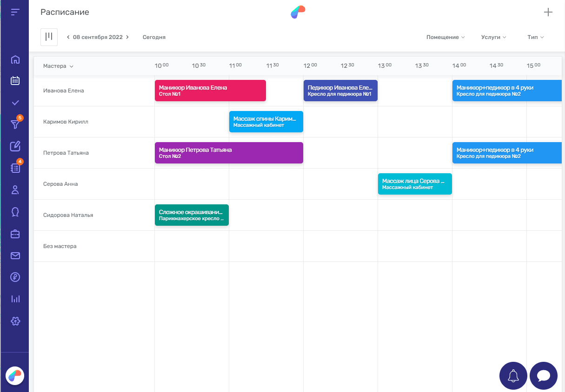Click the plus icon to add entry
Screen dimensions: 565x392
coord(548,13)
